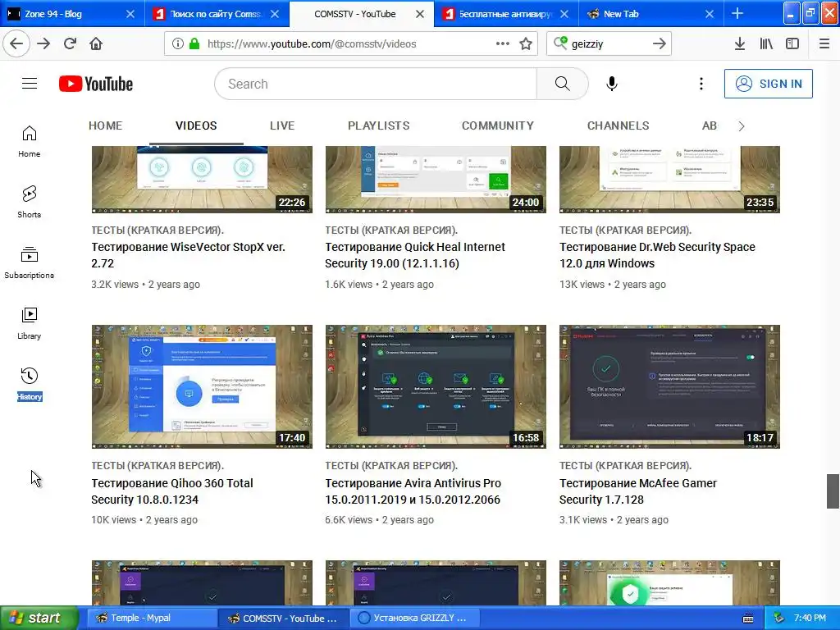
Task: Open Dr.Web Security Space 12.0 video title
Action: [657, 255]
